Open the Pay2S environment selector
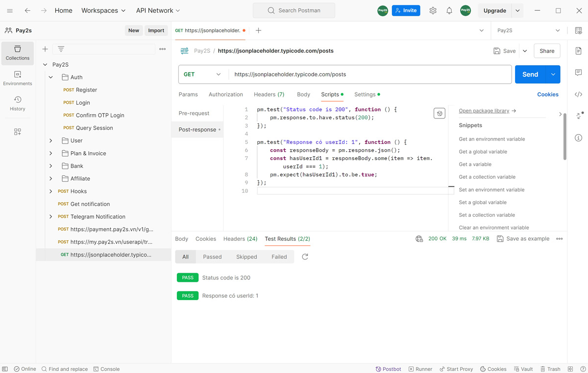Image resolution: width=588 pixels, height=373 pixels. click(x=528, y=30)
